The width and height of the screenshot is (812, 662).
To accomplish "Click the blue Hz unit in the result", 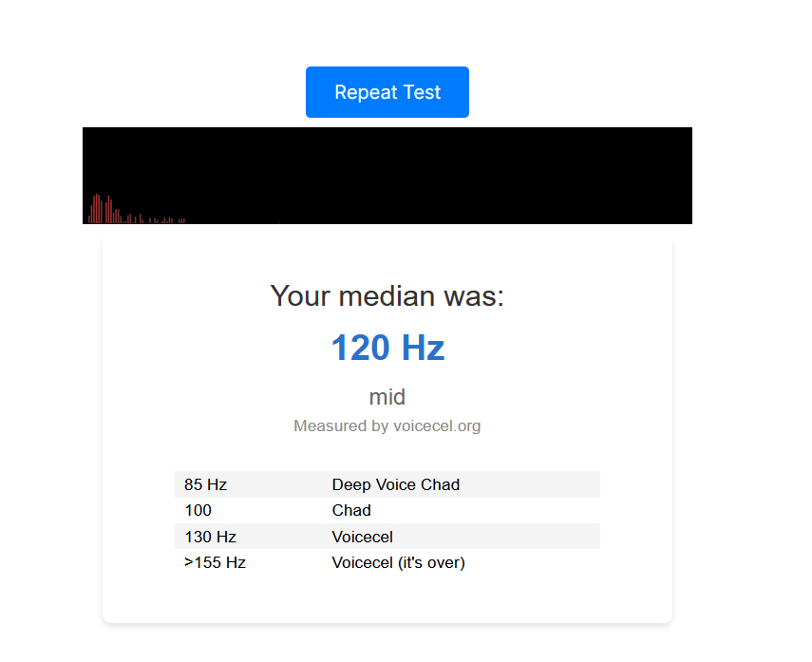I will (423, 348).
